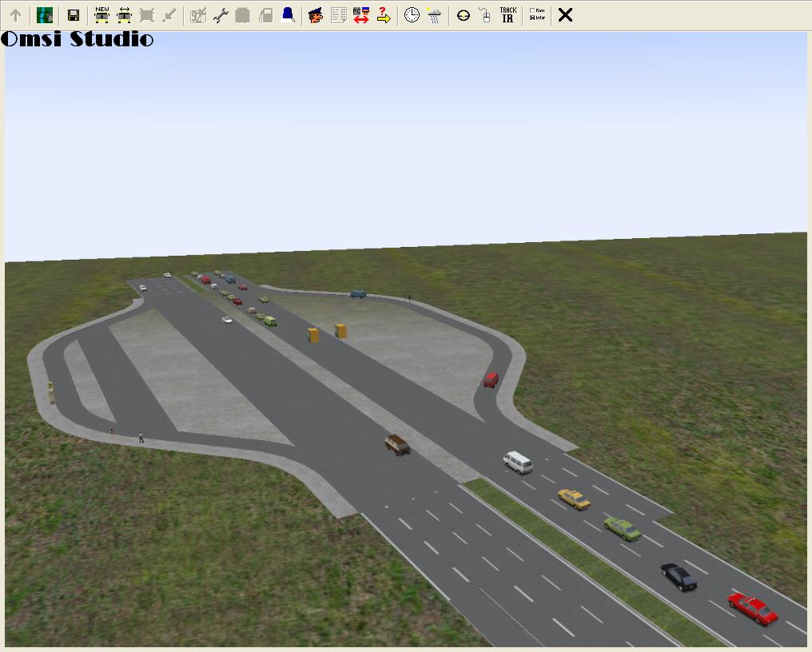The width and height of the screenshot is (812, 652).
Task: Select the steering wheel control icon
Action: pyautogui.click(x=463, y=15)
